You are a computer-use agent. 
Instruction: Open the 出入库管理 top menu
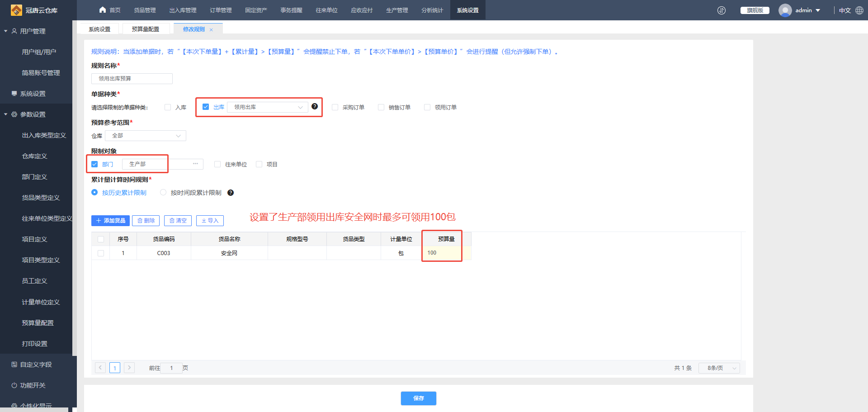[183, 10]
